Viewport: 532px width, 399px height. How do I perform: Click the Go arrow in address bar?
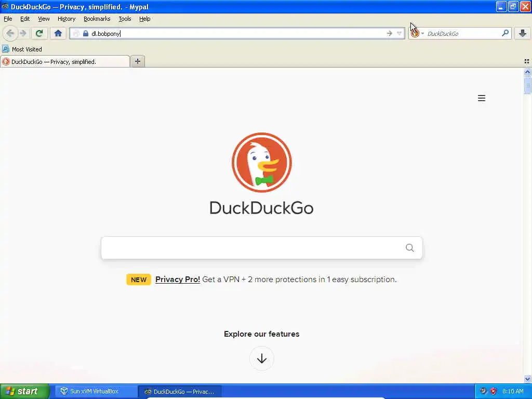point(389,33)
